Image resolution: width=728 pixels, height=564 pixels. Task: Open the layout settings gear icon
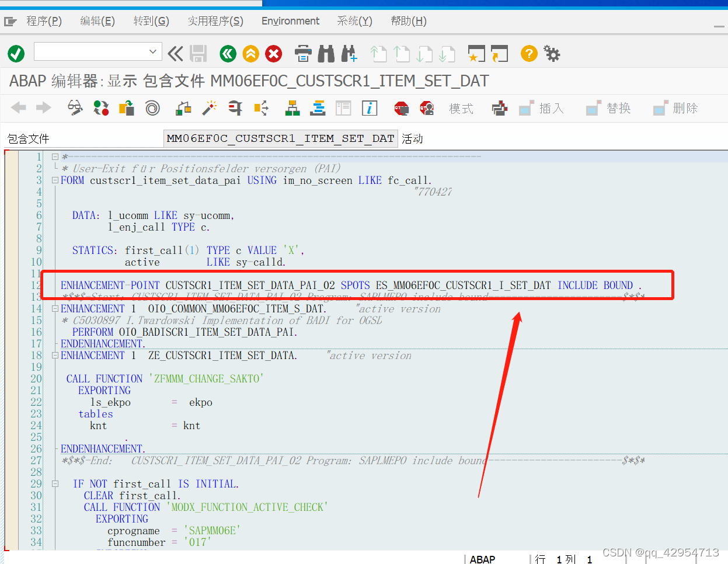[x=551, y=53]
